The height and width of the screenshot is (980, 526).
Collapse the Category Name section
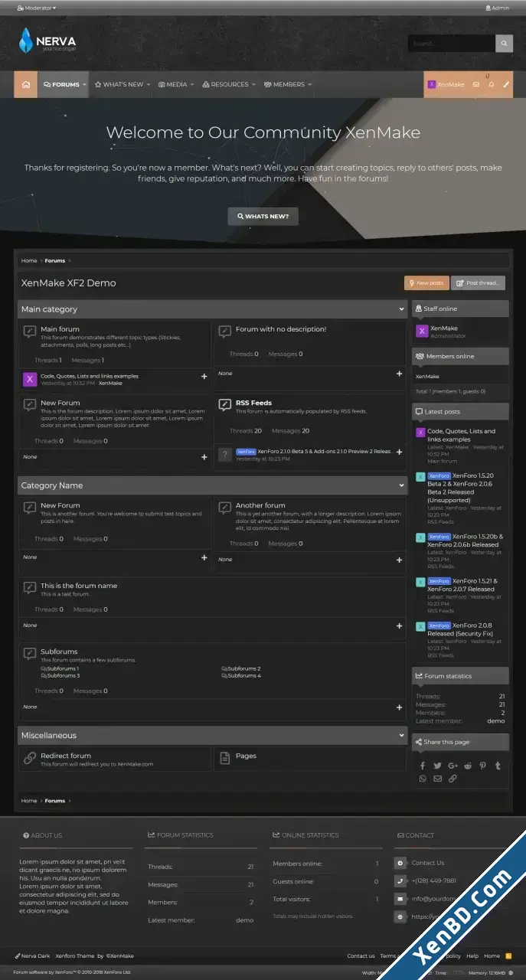401,485
